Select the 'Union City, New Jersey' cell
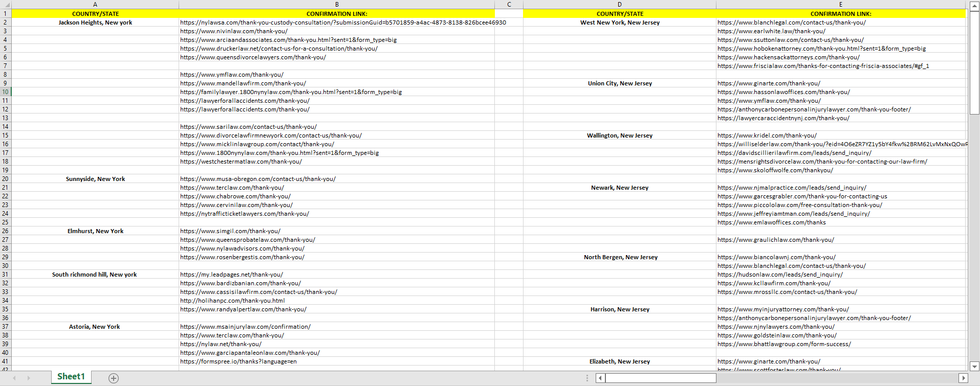980x386 pixels. click(620, 83)
